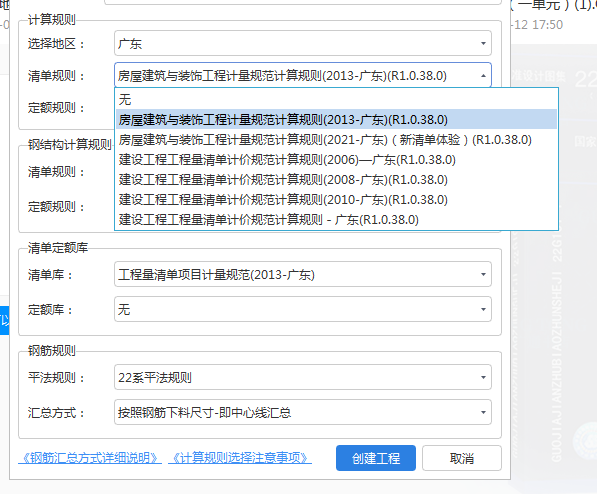Open the 定额库 dropdown showing 无
597x494 pixels.
point(303,309)
